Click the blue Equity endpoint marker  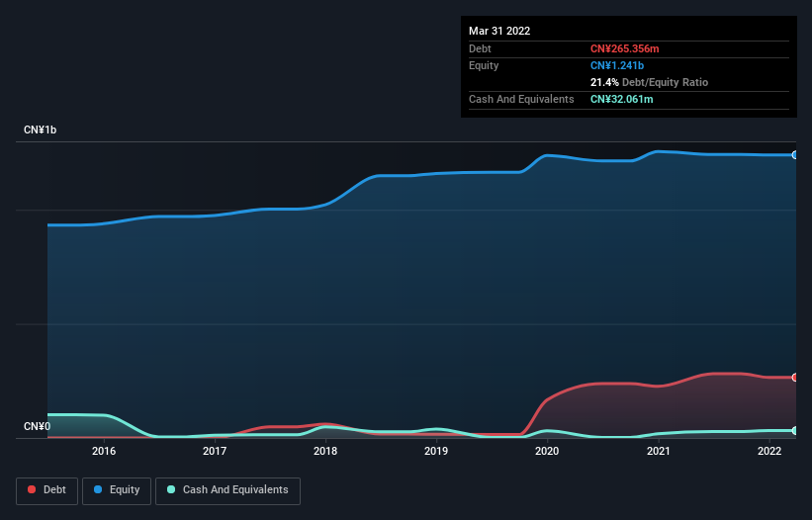coord(795,154)
